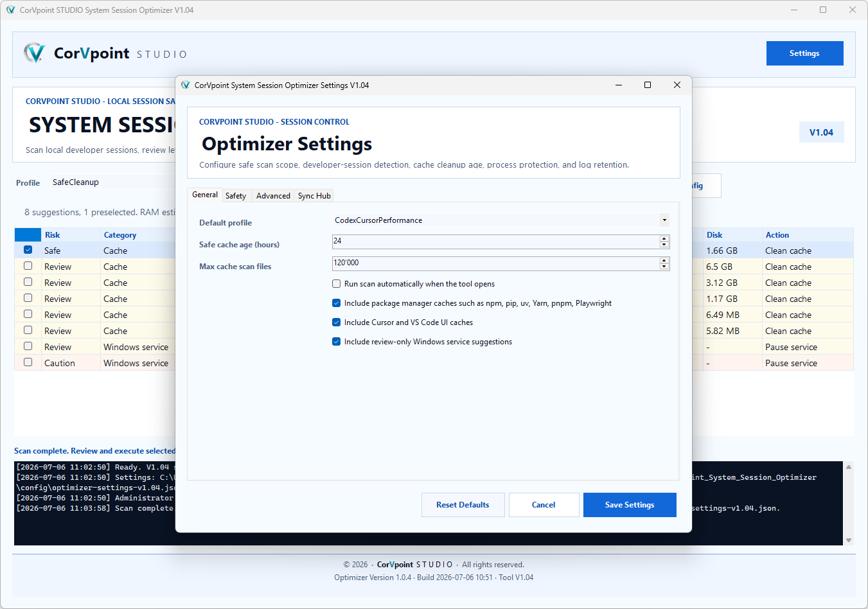Decrease Max cache scan files value
The image size is (868, 609).
tap(664, 267)
